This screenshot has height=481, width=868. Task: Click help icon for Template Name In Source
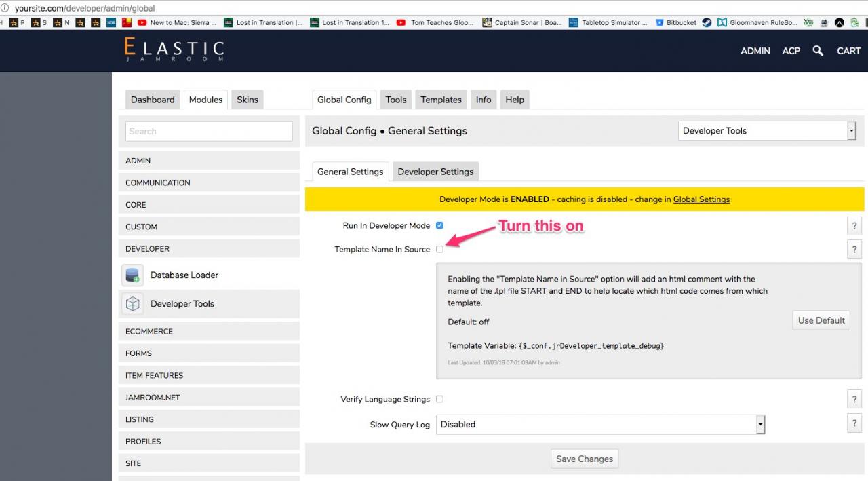coord(854,250)
